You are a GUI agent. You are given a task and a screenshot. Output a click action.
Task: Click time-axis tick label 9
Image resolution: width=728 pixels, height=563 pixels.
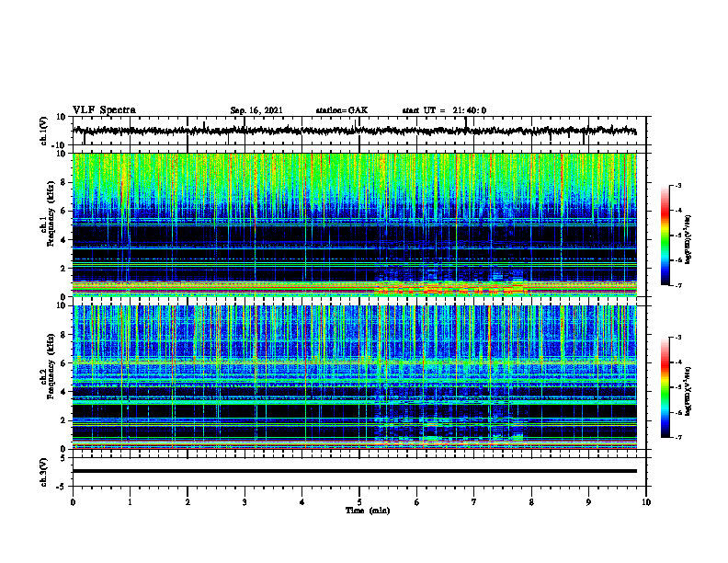tap(588, 502)
